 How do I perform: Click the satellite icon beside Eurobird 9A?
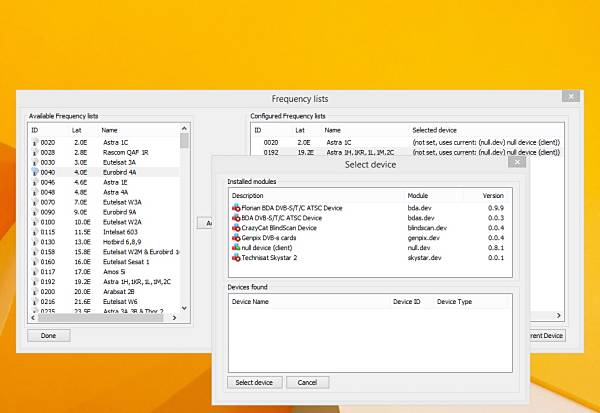click(x=35, y=212)
